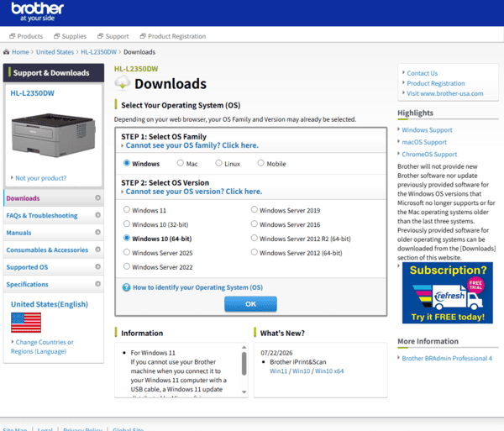Choose Windows Server 2012 (64-bit) option
Screen dimensions: 504x431
[x=255, y=252]
